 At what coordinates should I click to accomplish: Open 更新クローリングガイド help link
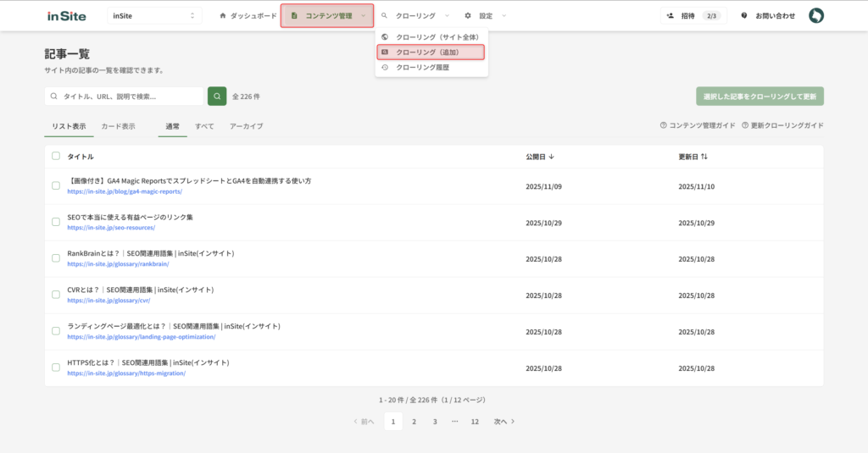(782, 125)
